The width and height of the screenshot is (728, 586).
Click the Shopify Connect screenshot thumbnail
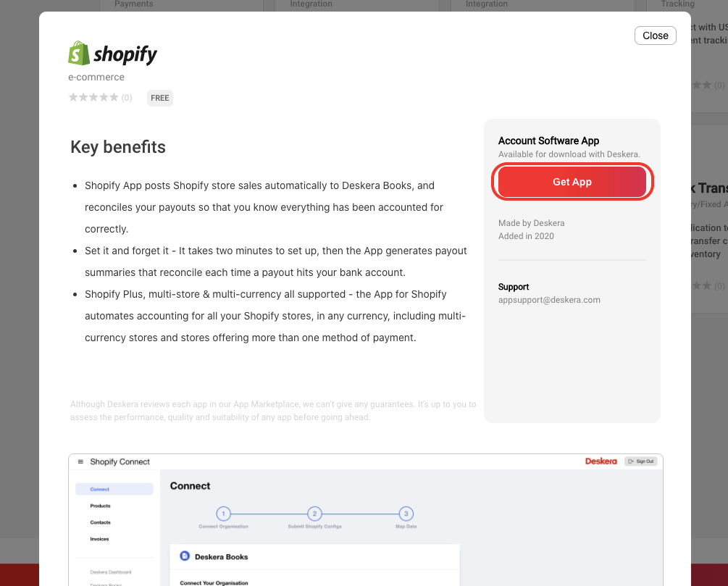(365, 520)
